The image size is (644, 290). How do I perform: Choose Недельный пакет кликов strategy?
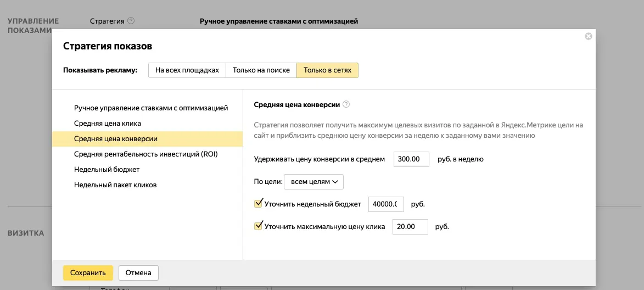[115, 185]
